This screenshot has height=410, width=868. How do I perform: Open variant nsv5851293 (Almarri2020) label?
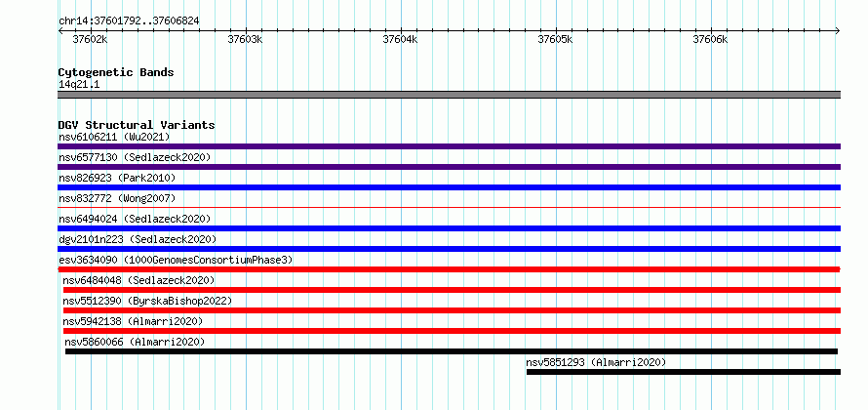[596, 362]
